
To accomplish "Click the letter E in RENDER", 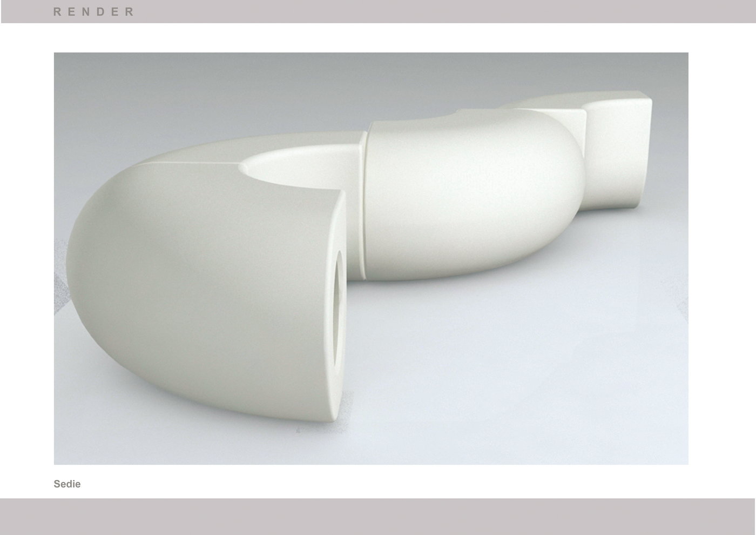I will [72, 11].
